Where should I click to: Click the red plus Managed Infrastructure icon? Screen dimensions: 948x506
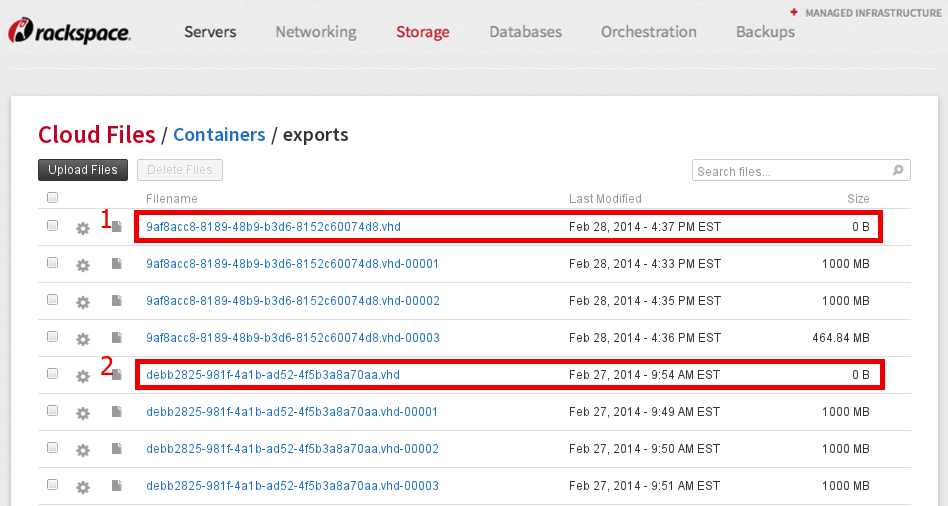794,12
